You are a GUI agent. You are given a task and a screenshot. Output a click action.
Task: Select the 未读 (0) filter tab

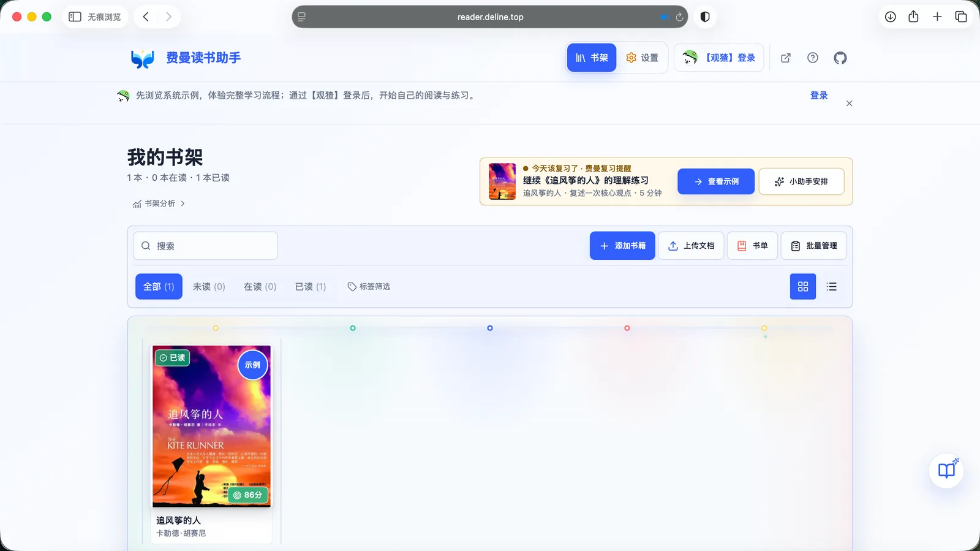209,286
